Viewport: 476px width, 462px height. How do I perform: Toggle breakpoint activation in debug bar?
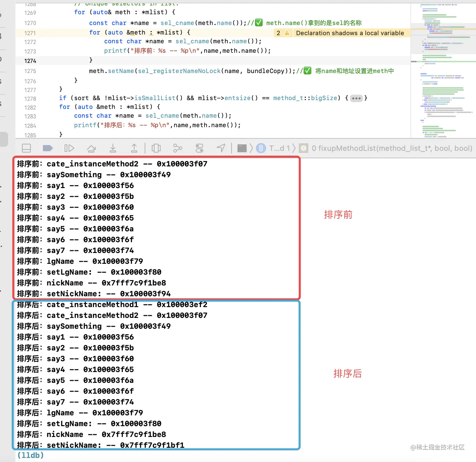(x=47, y=148)
